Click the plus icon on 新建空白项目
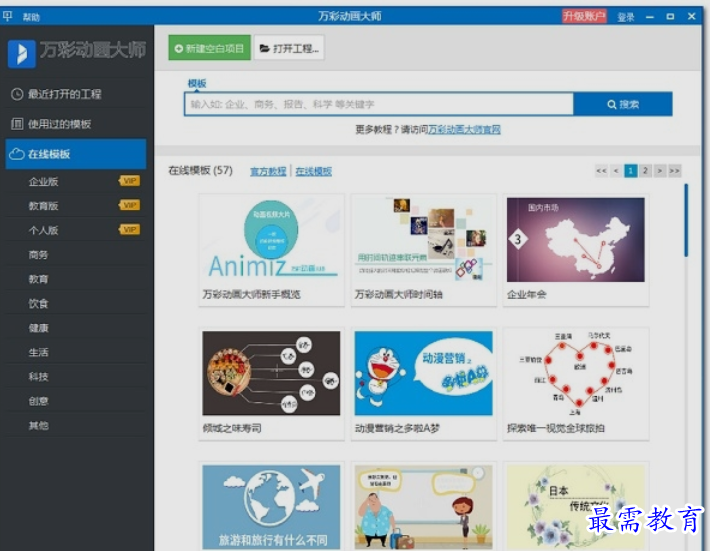 [x=178, y=48]
